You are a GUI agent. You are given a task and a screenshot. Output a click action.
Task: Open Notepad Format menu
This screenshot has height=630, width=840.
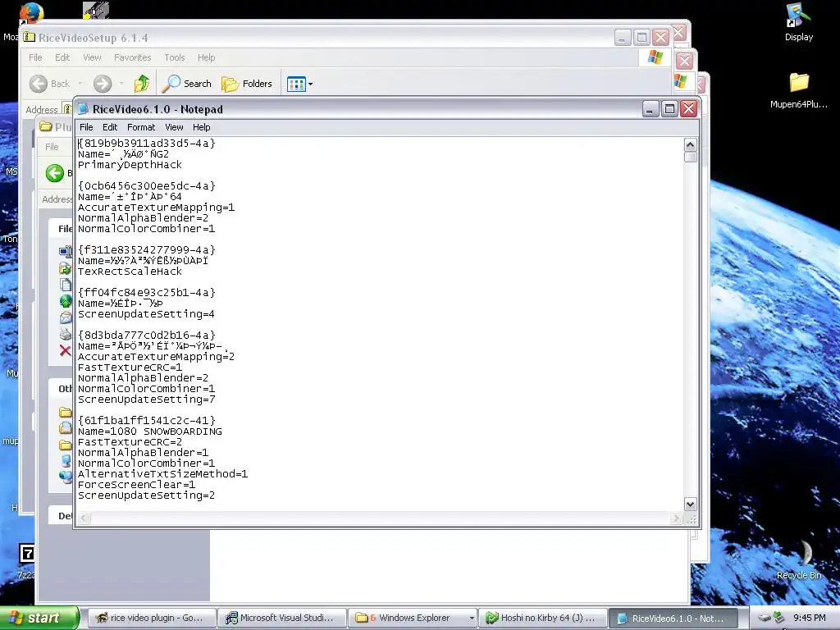pos(141,127)
